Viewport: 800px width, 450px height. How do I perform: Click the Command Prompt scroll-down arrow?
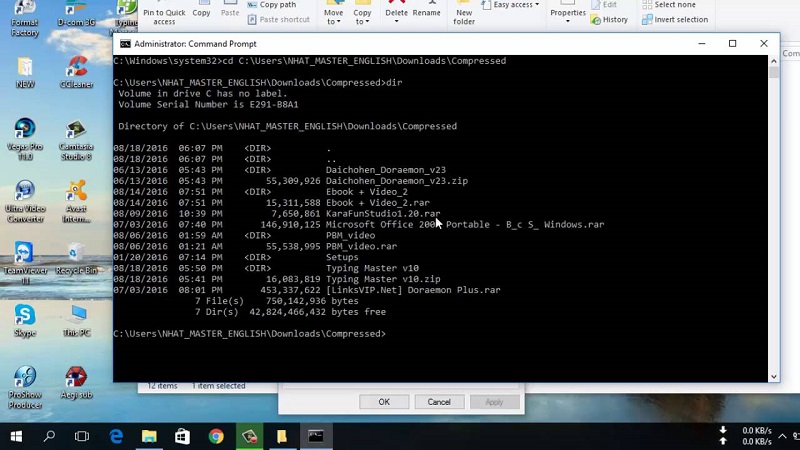(773, 377)
